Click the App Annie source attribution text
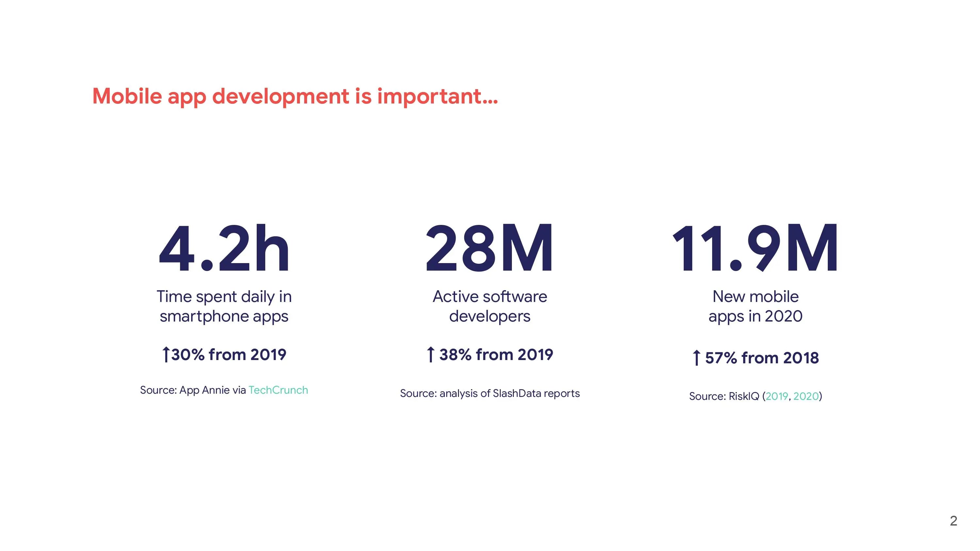The image size is (980, 551). click(x=193, y=390)
